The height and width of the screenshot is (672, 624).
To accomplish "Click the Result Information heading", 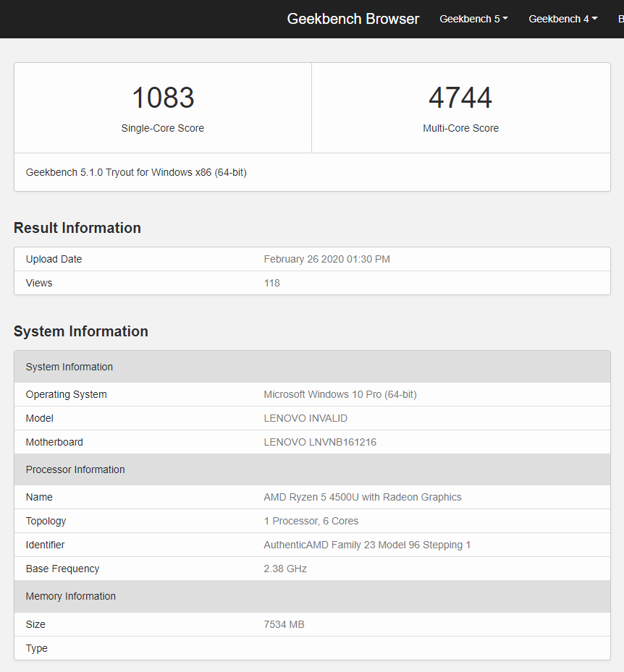I will pos(77,228).
